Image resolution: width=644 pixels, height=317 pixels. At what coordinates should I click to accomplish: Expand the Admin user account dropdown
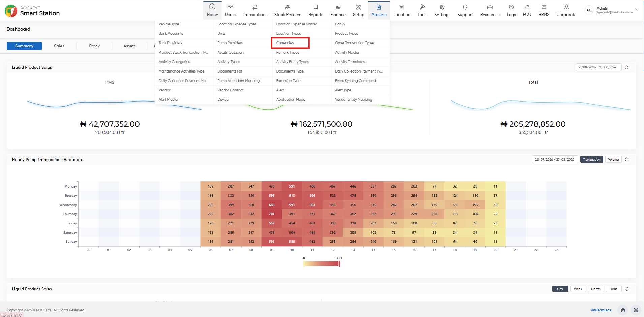[x=637, y=10]
